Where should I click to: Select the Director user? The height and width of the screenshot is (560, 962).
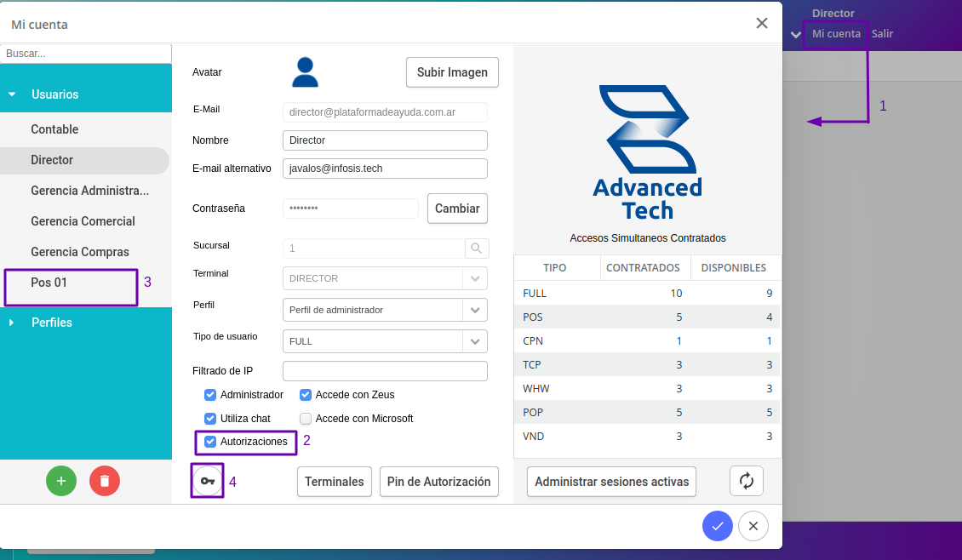pyautogui.click(x=84, y=160)
